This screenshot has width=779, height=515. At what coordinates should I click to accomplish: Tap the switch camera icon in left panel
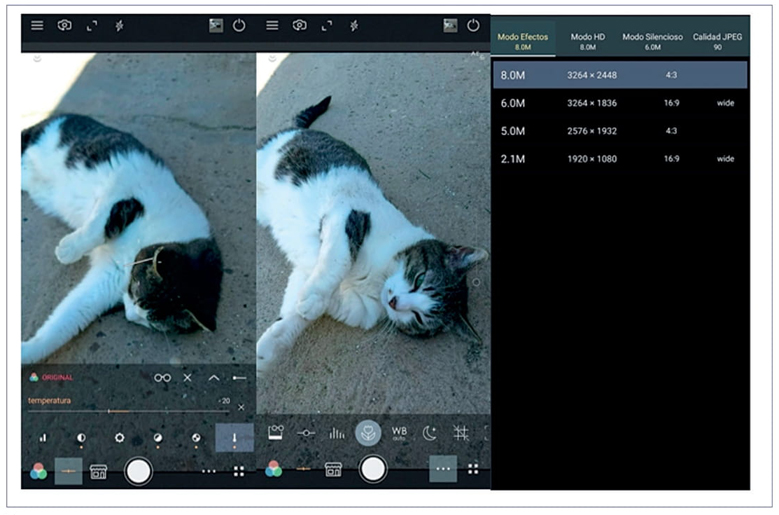click(64, 25)
